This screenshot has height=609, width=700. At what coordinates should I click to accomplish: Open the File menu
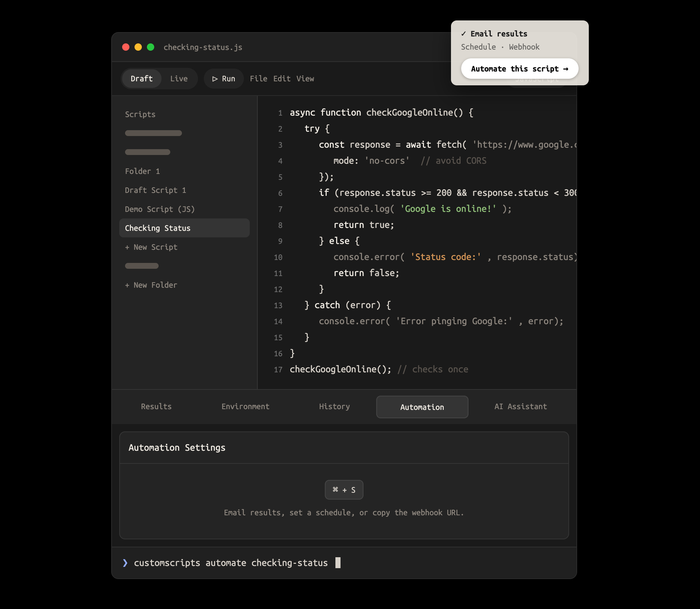click(x=258, y=78)
